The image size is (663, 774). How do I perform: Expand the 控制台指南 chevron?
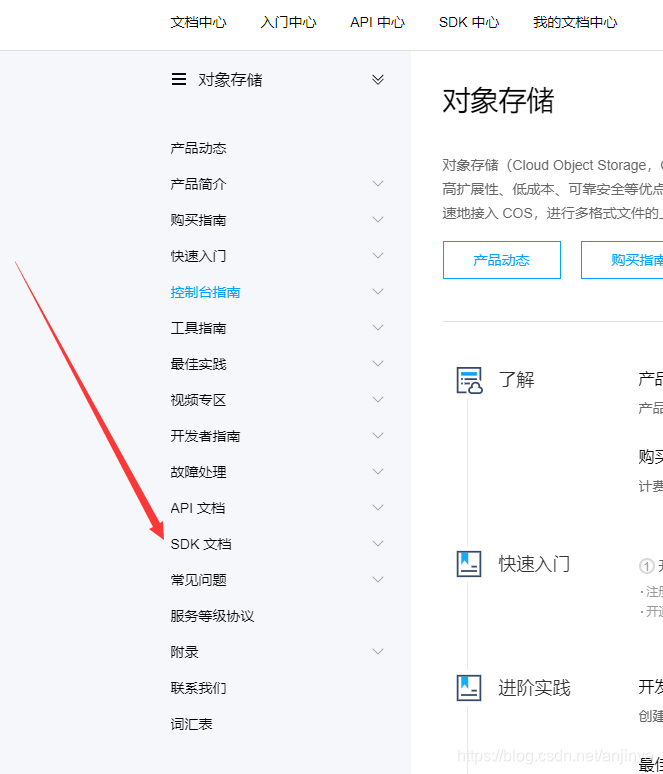pyautogui.click(x=378, y=292)
